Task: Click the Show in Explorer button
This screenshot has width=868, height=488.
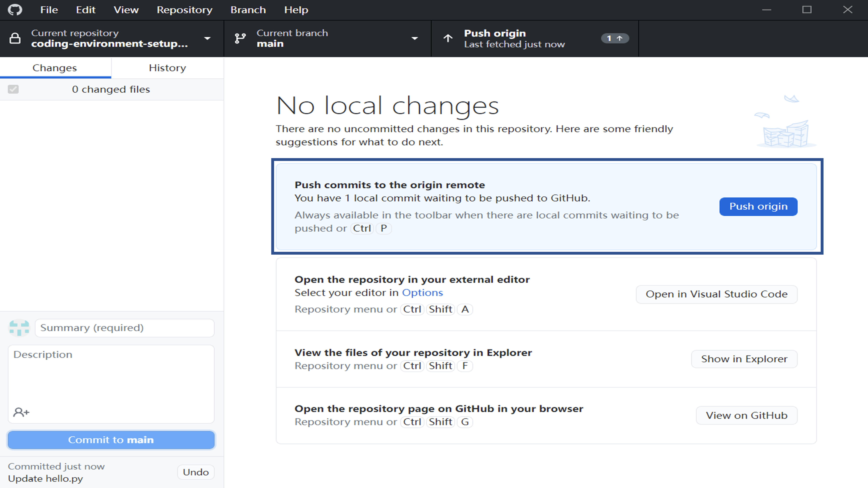Action: point(744,359)
